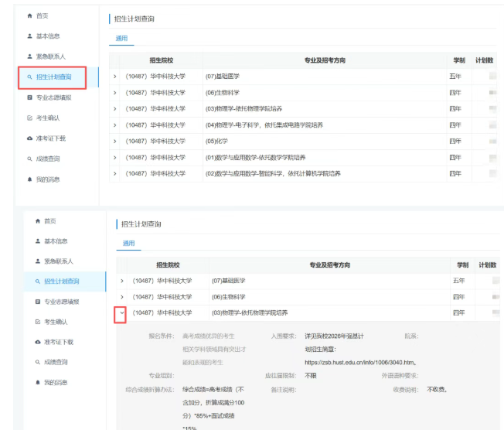Click the 考生确认 checkmark icon in lower sidebar

(38, 322)
